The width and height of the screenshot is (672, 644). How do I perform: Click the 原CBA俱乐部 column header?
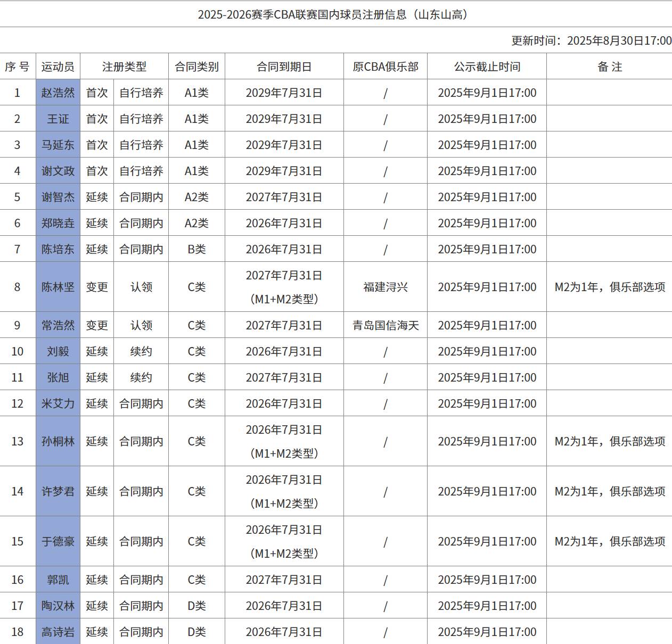point(384,67)
